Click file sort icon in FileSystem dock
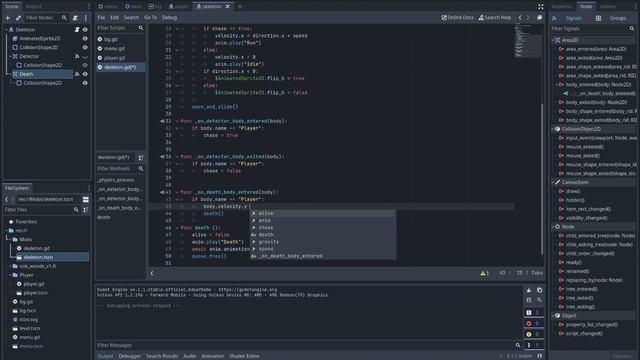The width and height of the screenshot is (640, 360). point(86,210)
